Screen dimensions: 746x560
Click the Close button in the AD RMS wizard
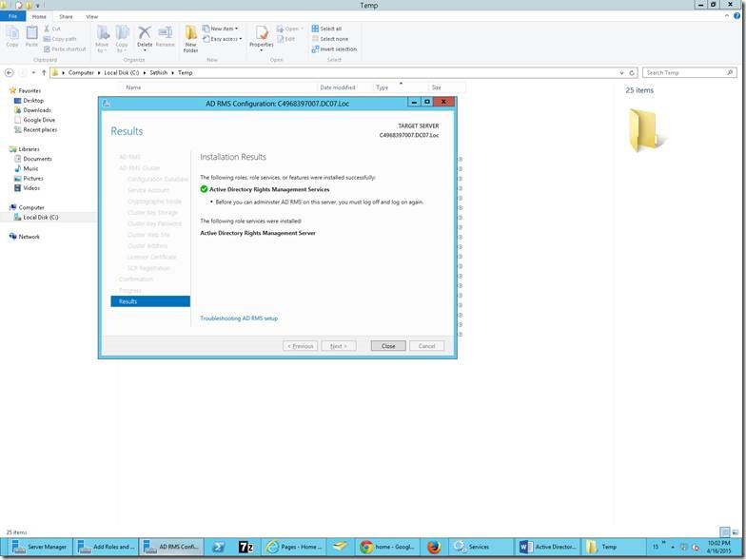pos(388,346)
